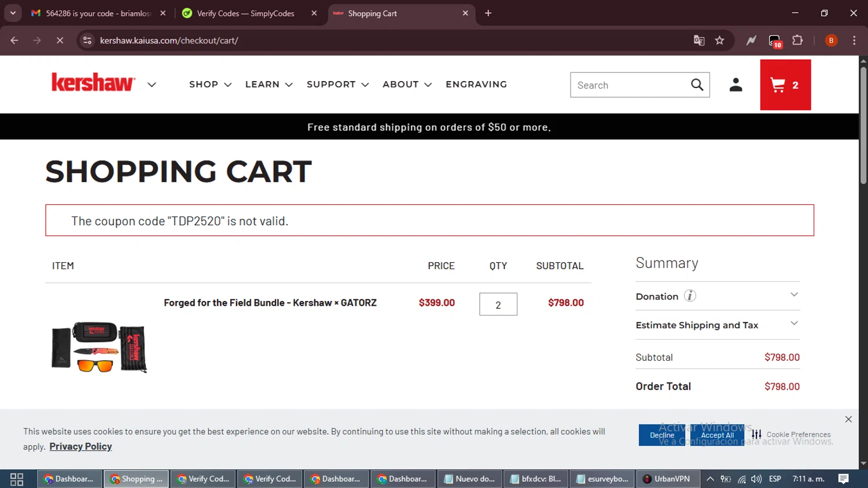Open the Privacy Policy link
The width and height of the screenshot is (868, 488).
(80, 446)
